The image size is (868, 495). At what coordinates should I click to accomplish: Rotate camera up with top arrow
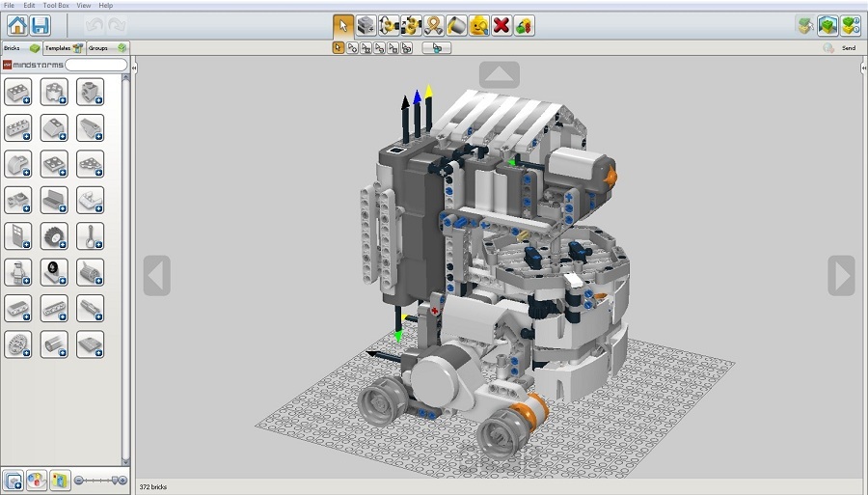pos(500,74)
